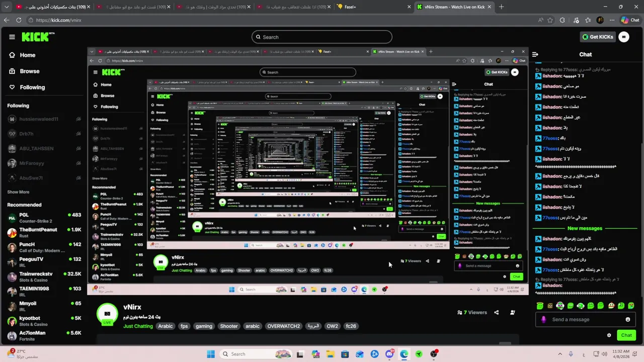Open PGL recommended channel
Viewport: 644px width, 362px height.
(x=43, y=218)
